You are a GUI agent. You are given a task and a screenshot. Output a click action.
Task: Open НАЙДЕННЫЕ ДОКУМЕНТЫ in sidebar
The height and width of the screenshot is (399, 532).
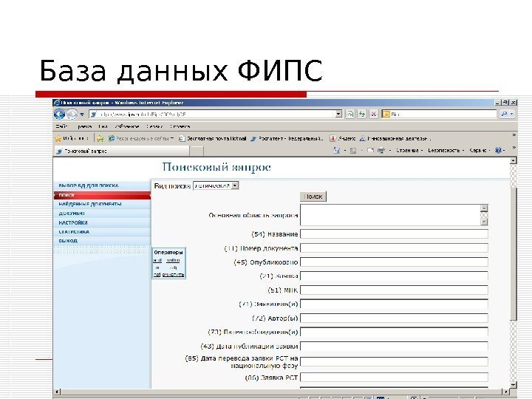tap(102, 204)
